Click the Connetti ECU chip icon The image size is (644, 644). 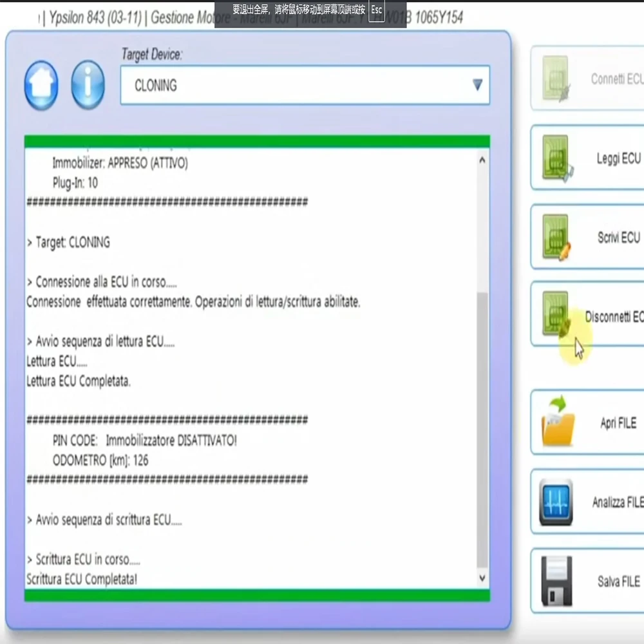pyautogui.click(x=556, y=79)
